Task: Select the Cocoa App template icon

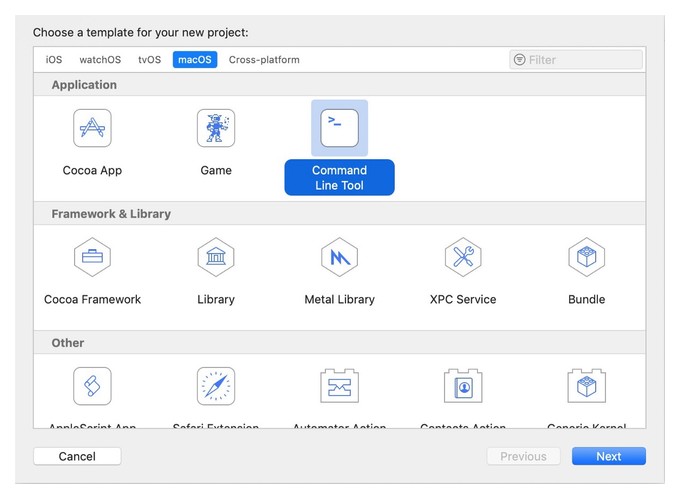Action: pyautogui.click(x=92, y=128)
